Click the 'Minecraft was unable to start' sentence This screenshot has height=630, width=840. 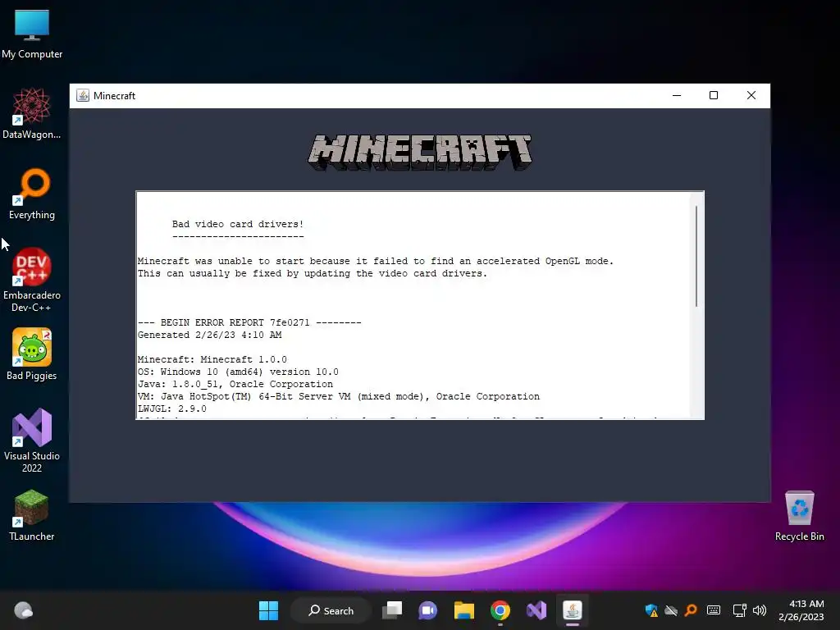(376, 261)
